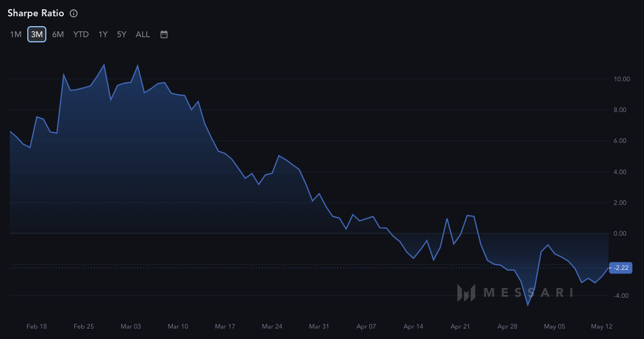Select the Mar 03 date axis label
Image resolution: width=644 pixels, height=339 pixels.
coord(132,326)
